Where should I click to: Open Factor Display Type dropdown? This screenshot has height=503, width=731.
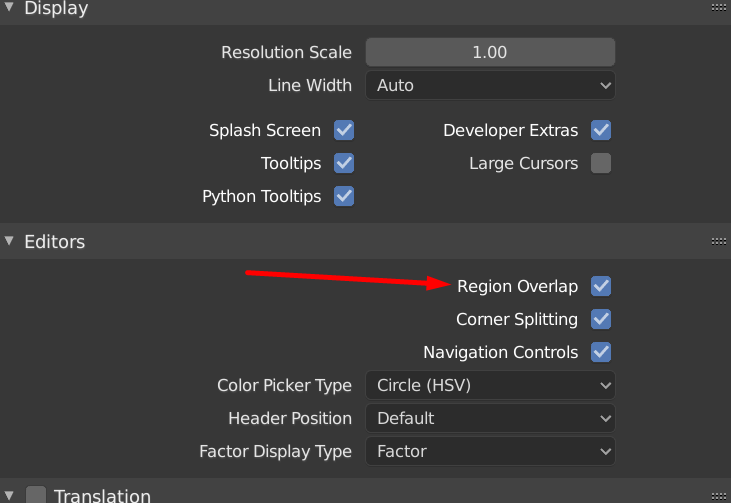490,451
